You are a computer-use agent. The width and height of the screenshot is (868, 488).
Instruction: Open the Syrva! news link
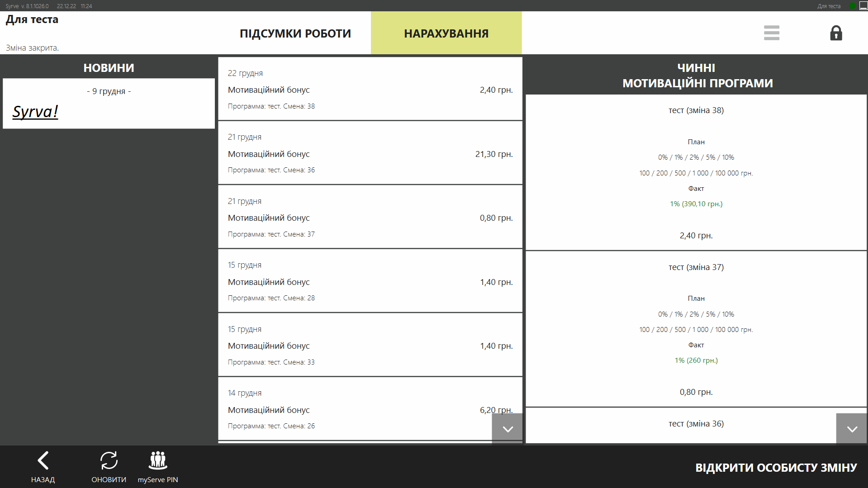[x=35, y=111]
